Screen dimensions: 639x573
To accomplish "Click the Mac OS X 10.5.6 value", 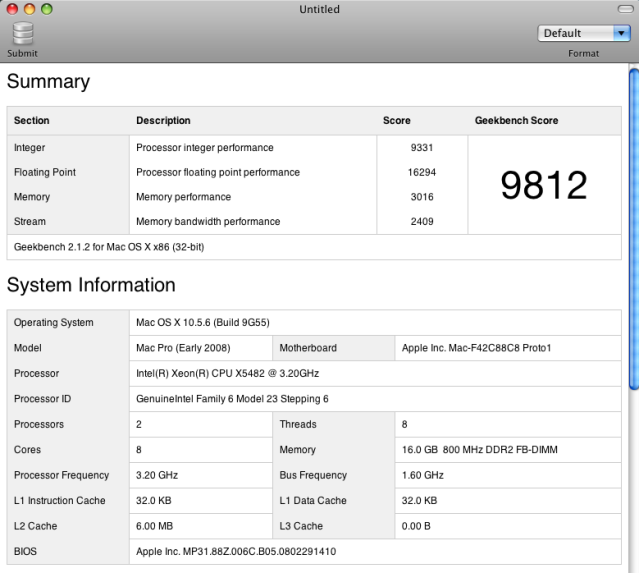I will click(203, 322).
